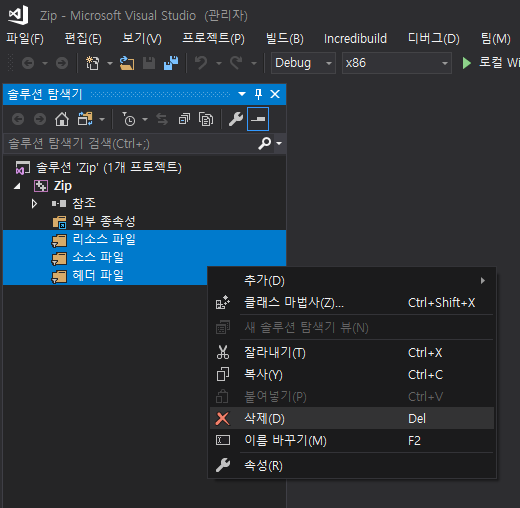Click the solution and folder view switch icon
520x508 pixels.
coord(85,119)
